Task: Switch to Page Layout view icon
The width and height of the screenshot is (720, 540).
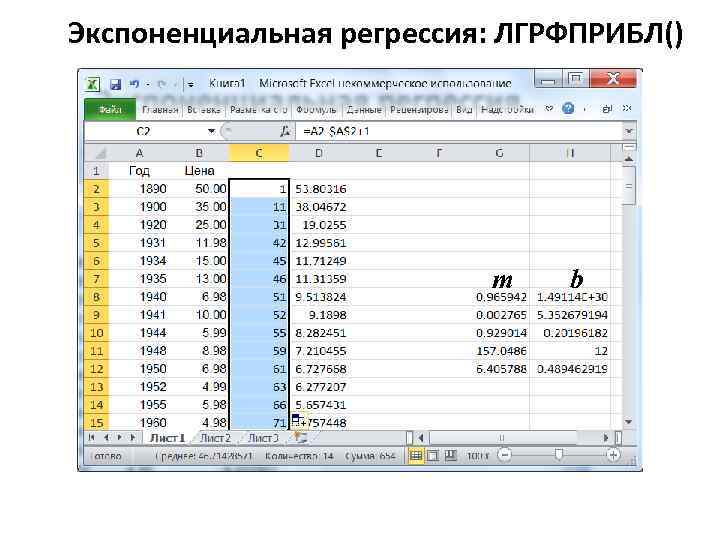Action: (x=433, y=456)
